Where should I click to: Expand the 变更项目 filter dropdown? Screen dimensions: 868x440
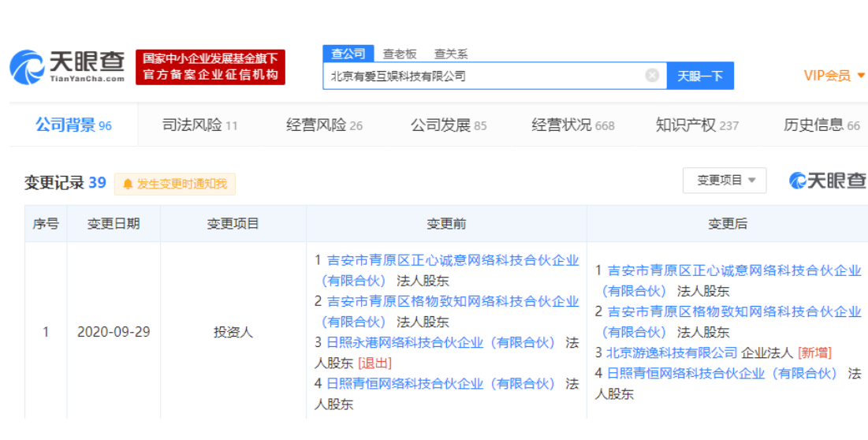coord(725,181)
